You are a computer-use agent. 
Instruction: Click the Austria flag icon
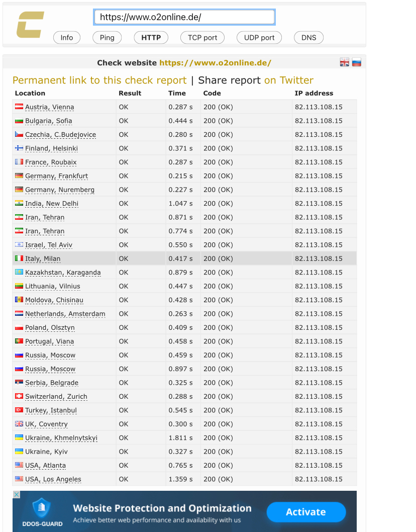click(x=19, y=107)
